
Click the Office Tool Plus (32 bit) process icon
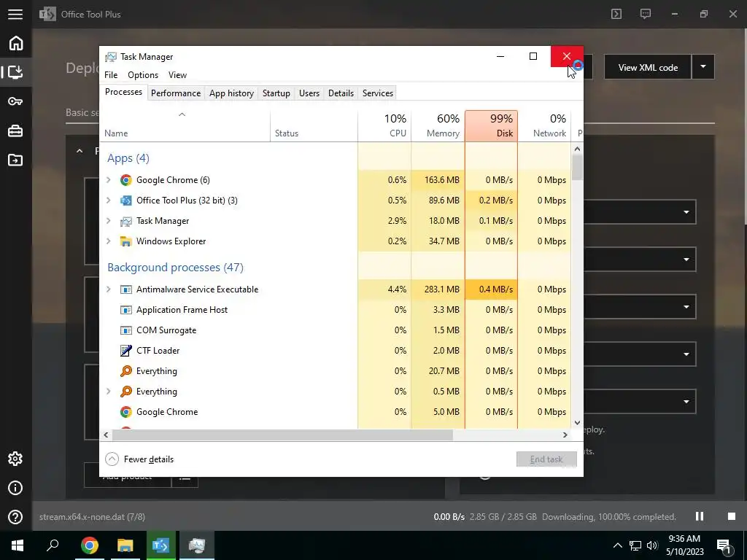125,201
